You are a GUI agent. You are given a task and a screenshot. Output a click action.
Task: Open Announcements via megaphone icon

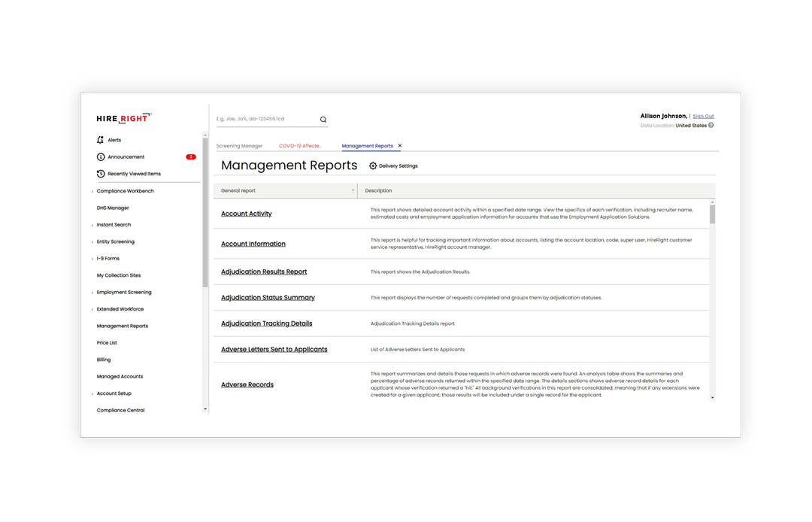click(x=100, y=156)
